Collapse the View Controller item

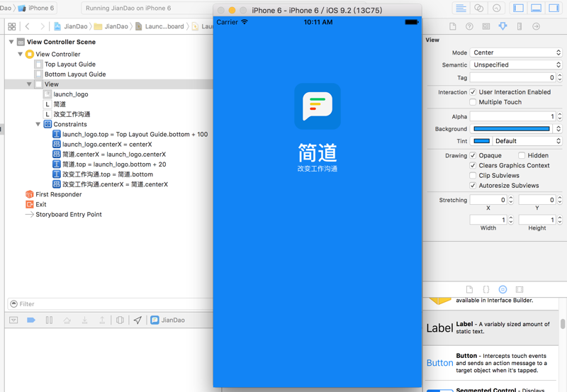pos(21,55)
